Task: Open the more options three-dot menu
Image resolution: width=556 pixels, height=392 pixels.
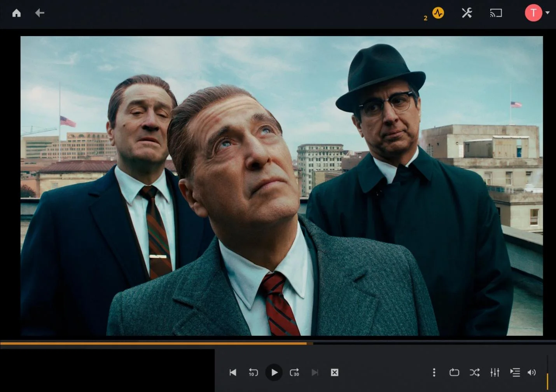Action: click(434, 373)
